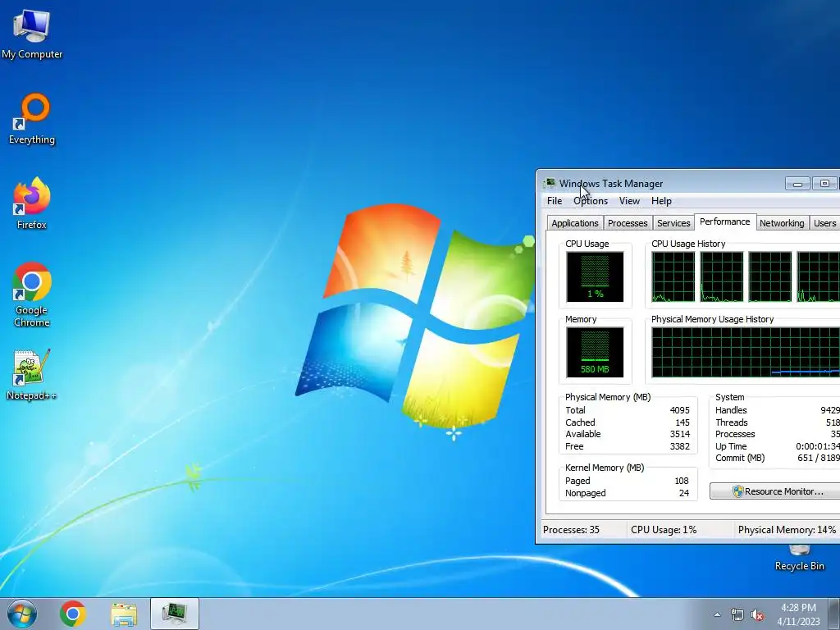
Task: Switch to the Users tab
Action: (824, 223)
